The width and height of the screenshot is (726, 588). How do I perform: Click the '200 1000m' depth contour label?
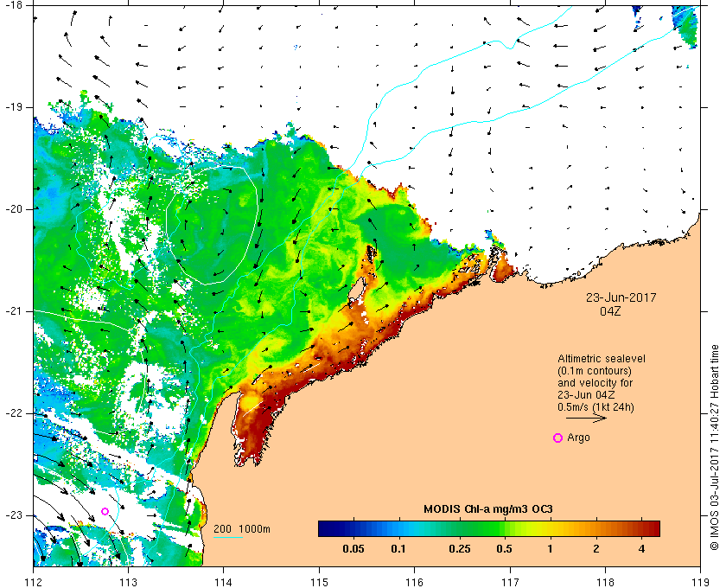click(242, 529)
